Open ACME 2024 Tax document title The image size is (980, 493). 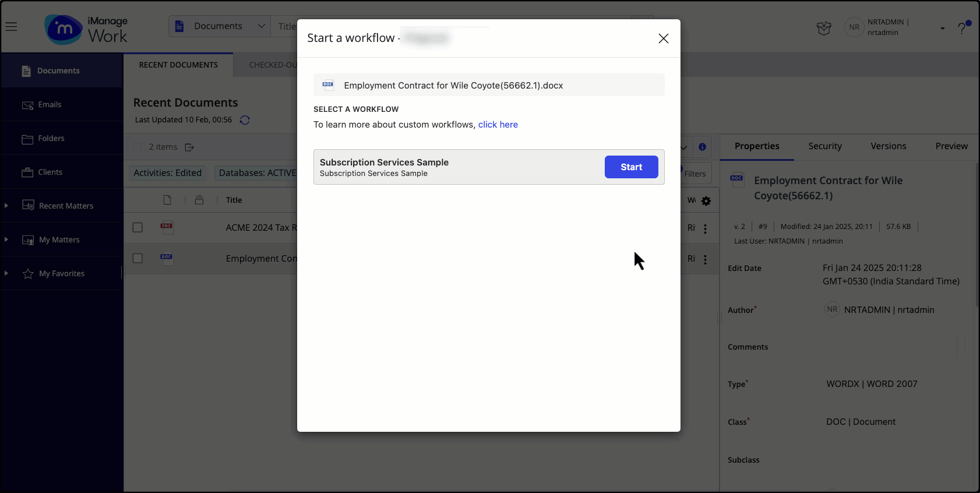click(262, 228)
